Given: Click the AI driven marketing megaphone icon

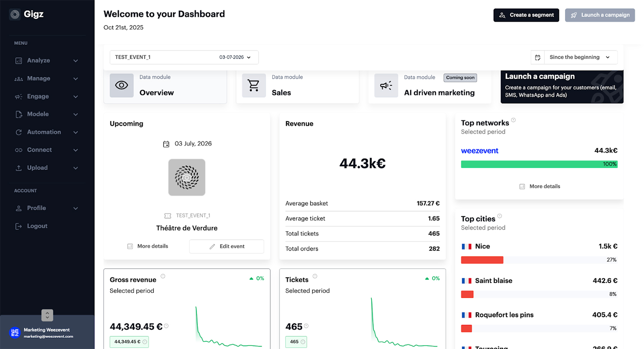Looking at the screenshot, I should pyautogui.click(x=386, y=85).
